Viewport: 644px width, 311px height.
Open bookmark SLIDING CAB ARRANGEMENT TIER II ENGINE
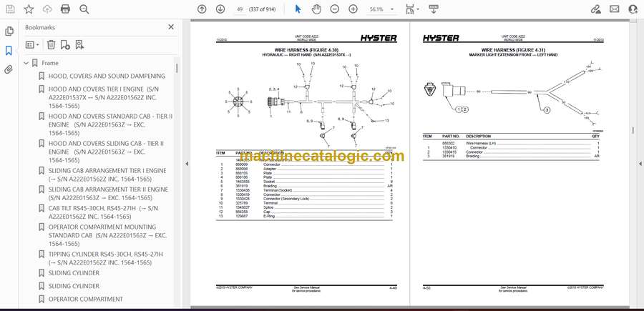(x=109, y=194)
